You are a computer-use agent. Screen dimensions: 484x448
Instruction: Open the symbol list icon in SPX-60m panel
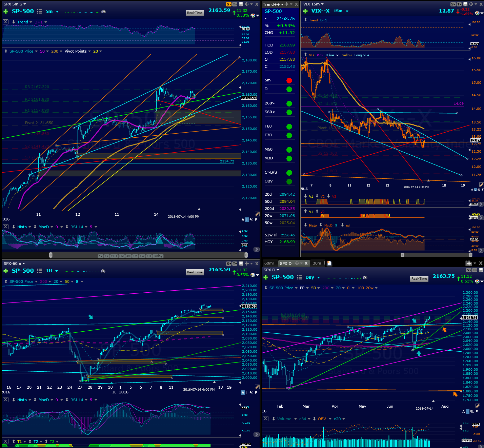point(40,271)
